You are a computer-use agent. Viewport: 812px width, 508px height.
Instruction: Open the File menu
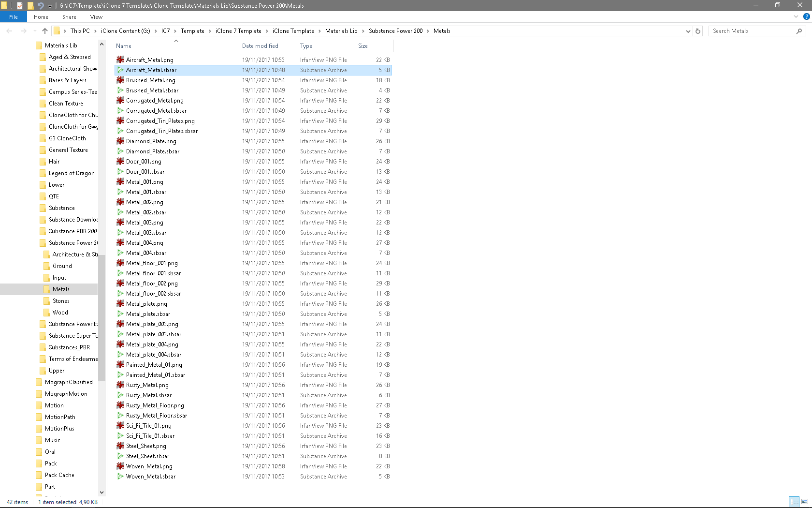click(x=14, y=17)
